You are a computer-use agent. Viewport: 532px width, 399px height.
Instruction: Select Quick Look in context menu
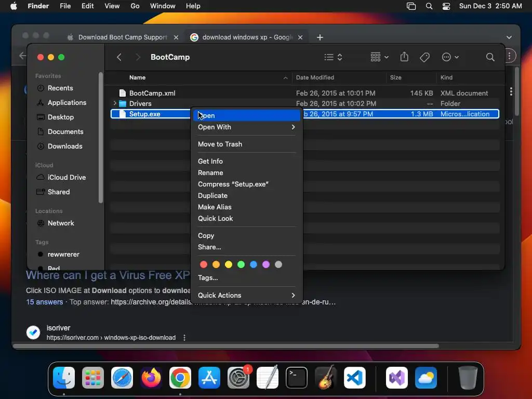point(247,219)
